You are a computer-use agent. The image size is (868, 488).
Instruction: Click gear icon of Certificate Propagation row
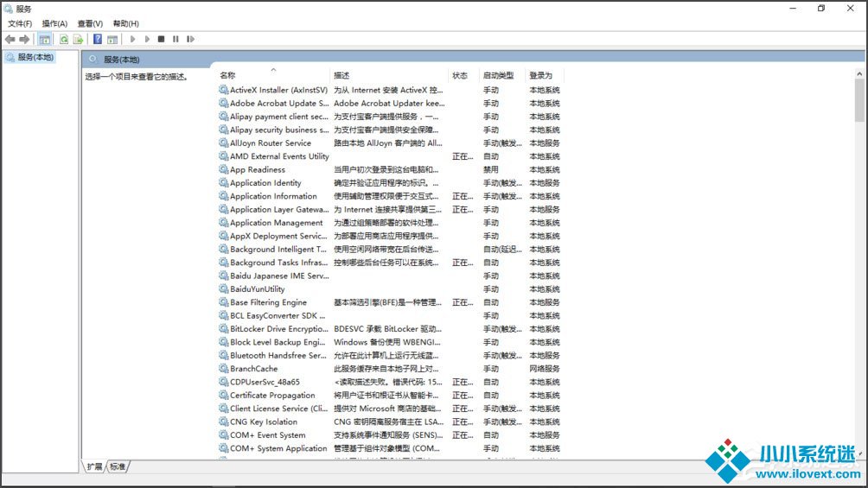(223, 395)
